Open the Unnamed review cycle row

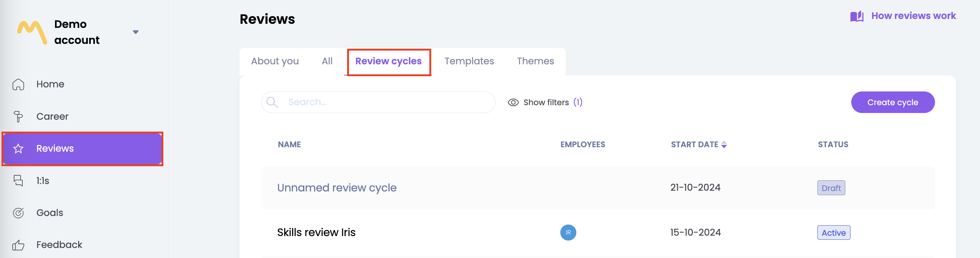(x=337, y=188)
